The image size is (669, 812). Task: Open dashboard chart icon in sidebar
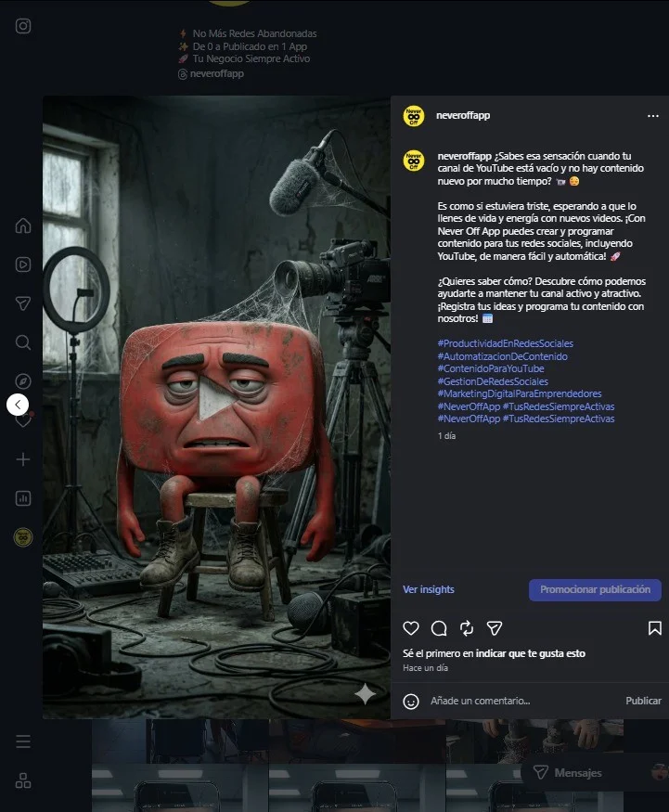click(23, 498)
